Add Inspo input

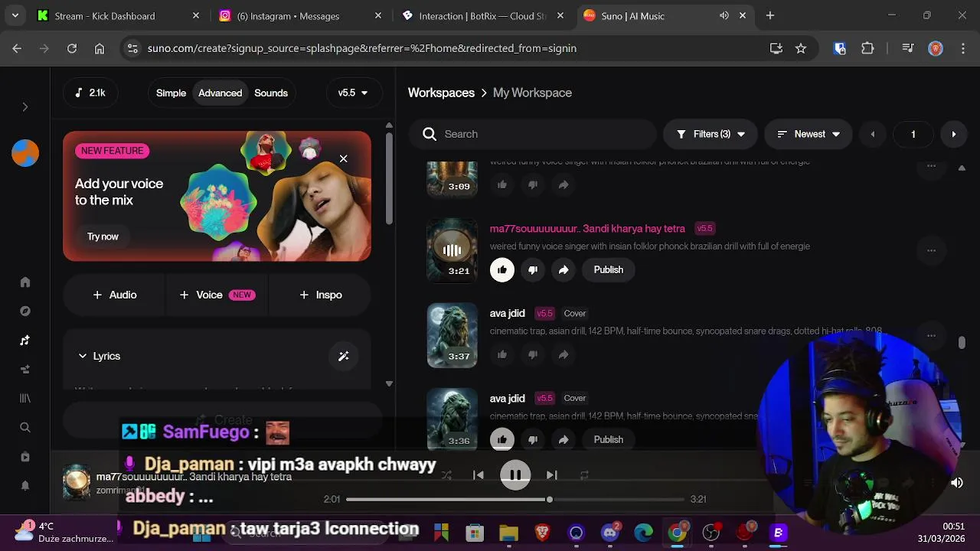[x=321, y=295]
